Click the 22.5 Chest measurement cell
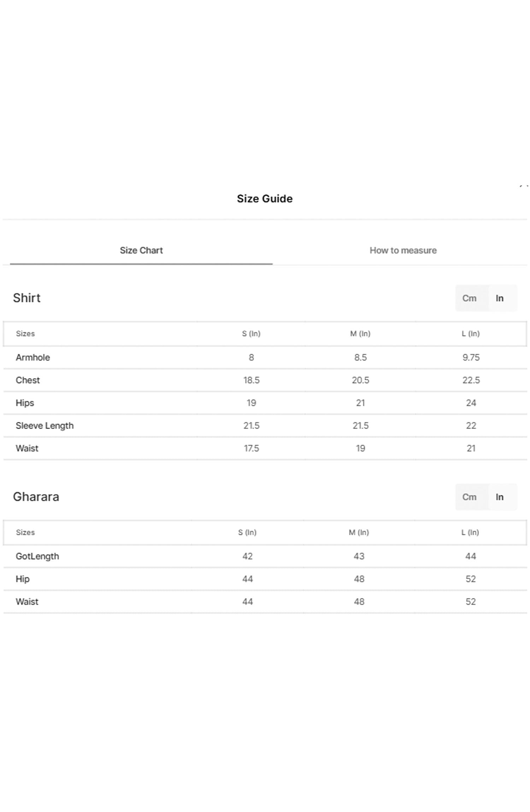 [471, 380]
